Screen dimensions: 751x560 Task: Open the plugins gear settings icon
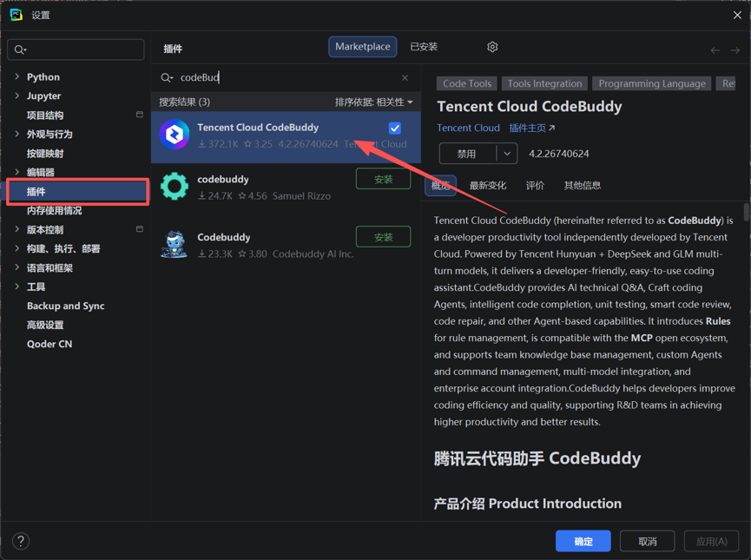click(492, 47)
